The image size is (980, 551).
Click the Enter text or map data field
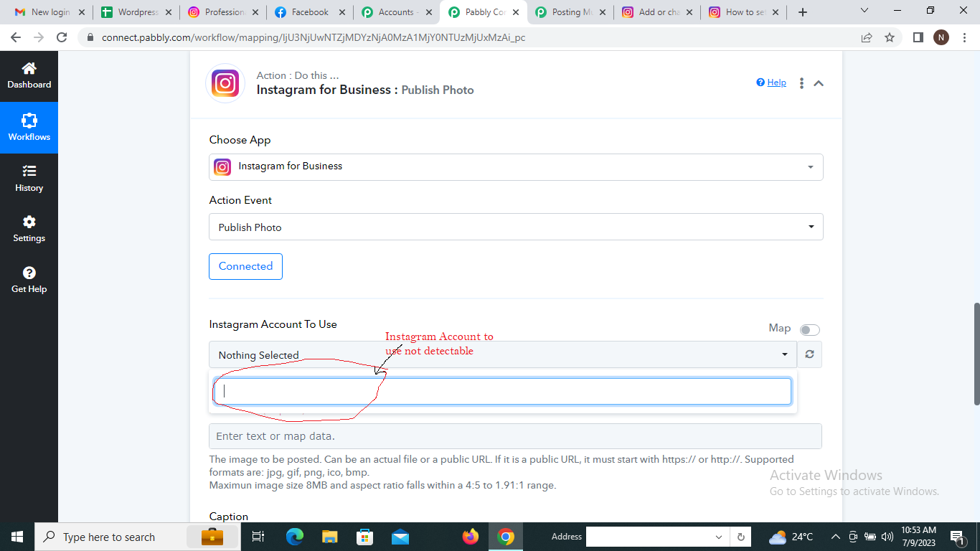pos(515,436)
